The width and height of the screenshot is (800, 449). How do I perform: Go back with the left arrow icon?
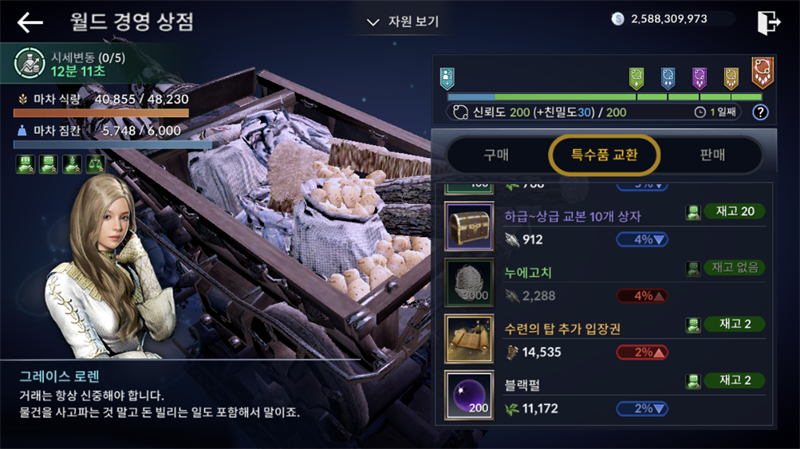(30, 22)
